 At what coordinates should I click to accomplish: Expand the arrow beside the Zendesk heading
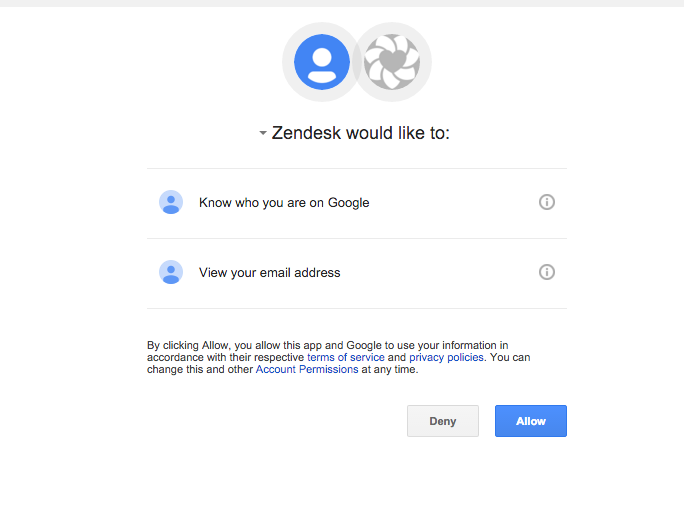point(262,133)
